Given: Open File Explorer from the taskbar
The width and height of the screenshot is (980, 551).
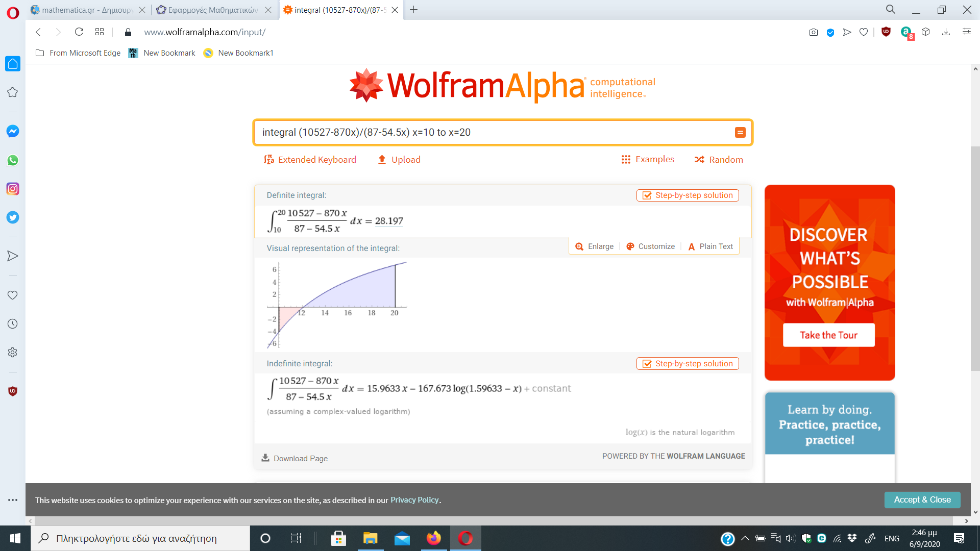Looking at the screenshot, I should point(370,538).
